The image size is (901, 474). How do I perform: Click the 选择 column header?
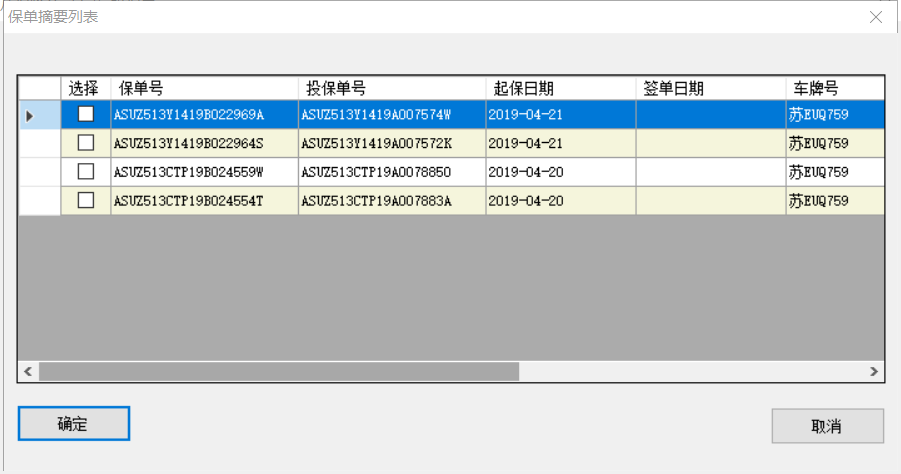86,88
